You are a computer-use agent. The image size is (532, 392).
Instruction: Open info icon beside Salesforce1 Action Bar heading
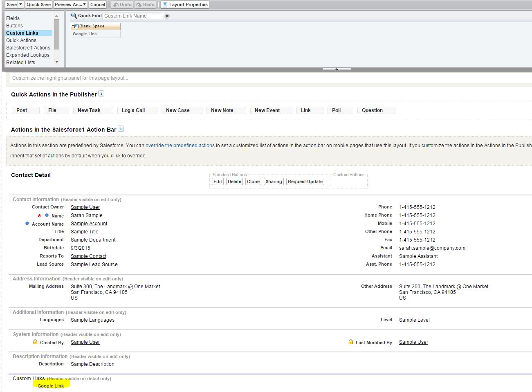[x=121, y=129]
